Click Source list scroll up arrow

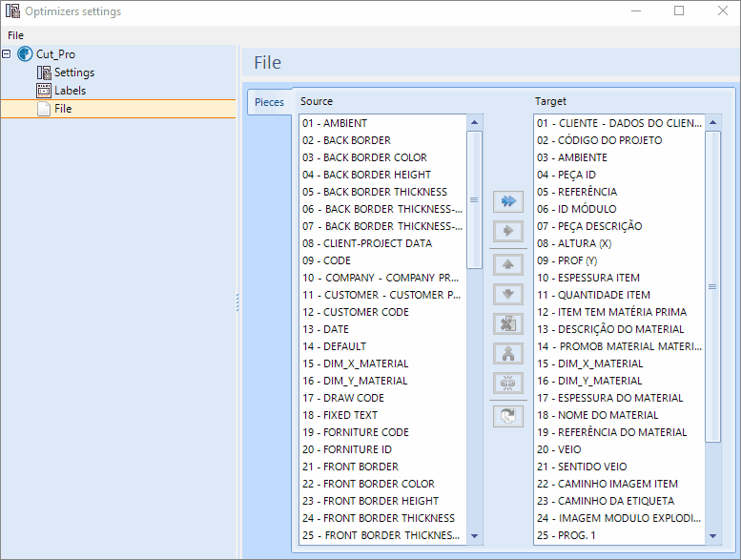click(475, 123)
